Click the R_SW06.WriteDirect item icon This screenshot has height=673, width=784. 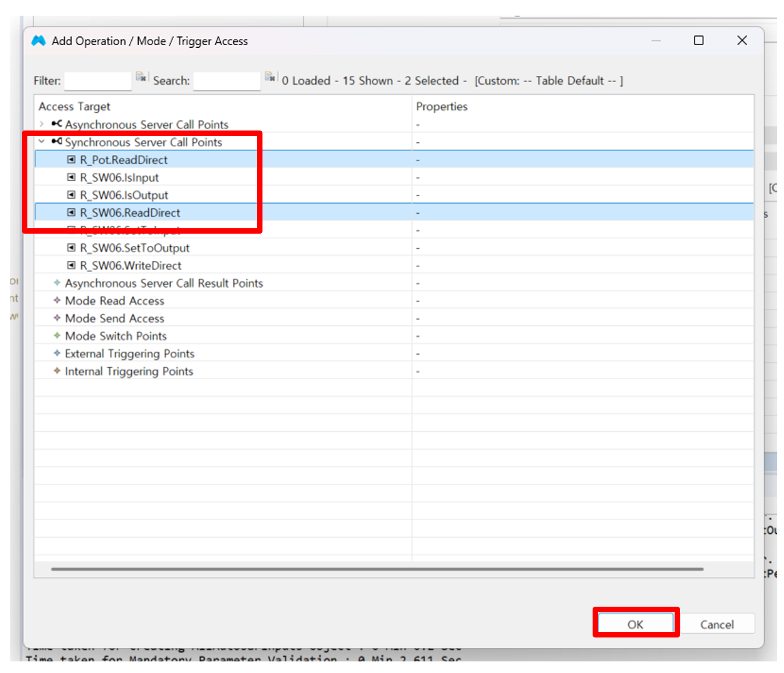click(72, 266)
